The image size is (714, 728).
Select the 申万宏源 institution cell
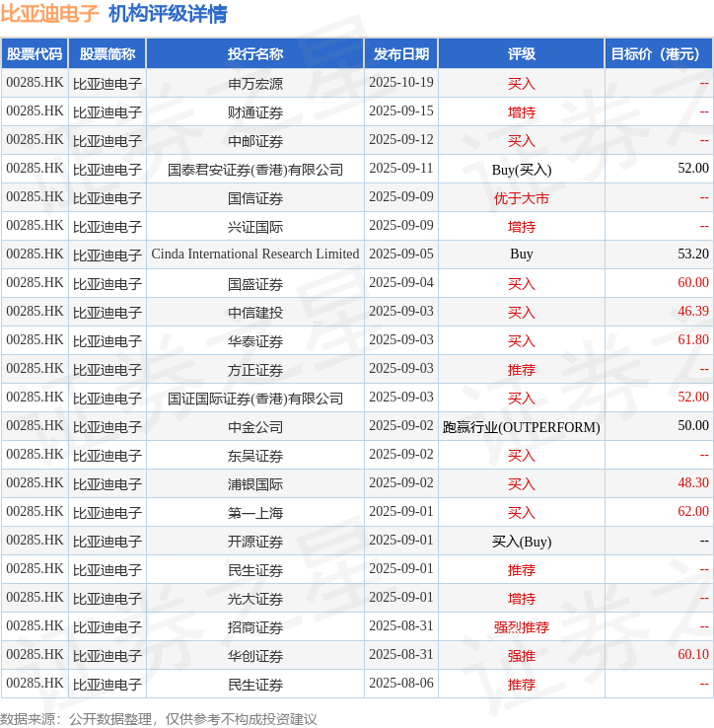254,84
